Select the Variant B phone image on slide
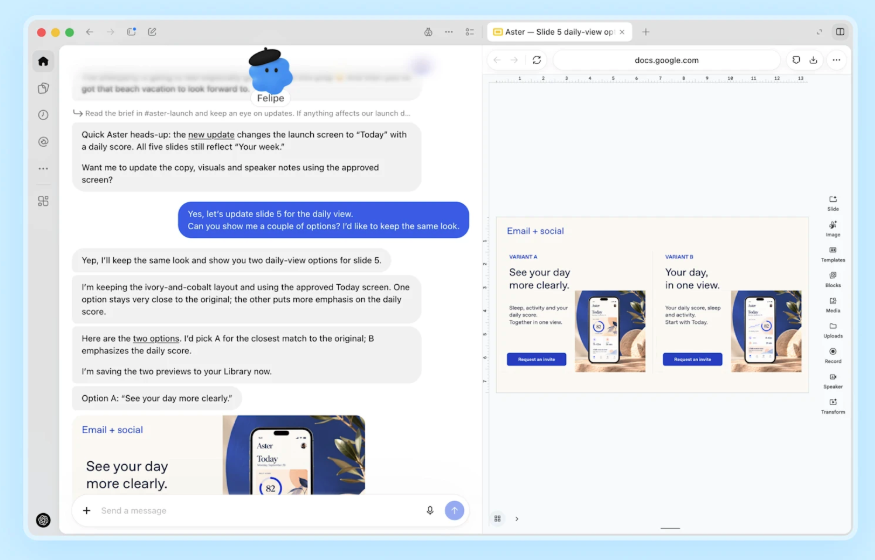This screenshot has height=560, width=875. coord(766,331)
